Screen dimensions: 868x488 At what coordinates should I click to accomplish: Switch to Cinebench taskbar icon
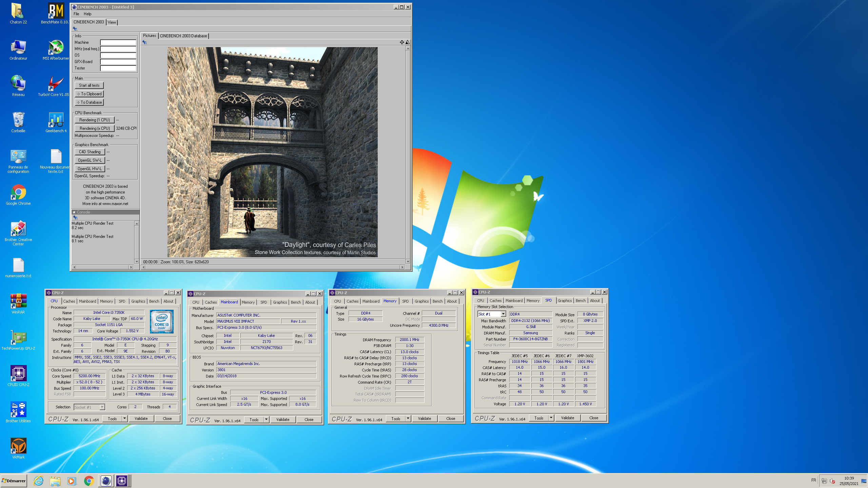click(x=106, y=481)
